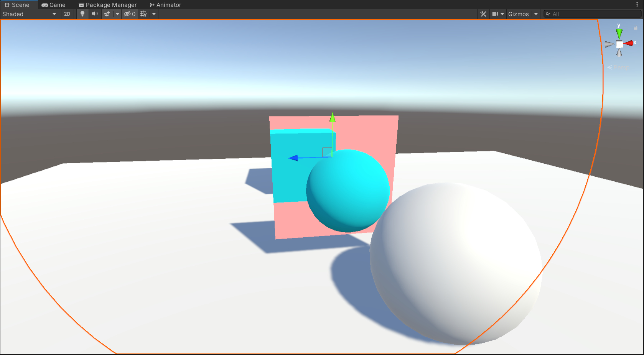Expand the grid settings dropdown arrow
Viewport: 644px width, 355px height.
click(x=154, y=14)
